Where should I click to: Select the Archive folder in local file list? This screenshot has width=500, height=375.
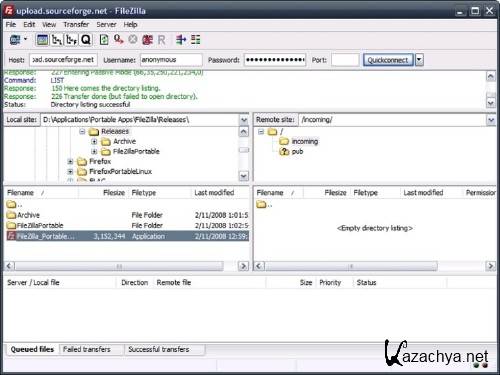tap(127, 215)
